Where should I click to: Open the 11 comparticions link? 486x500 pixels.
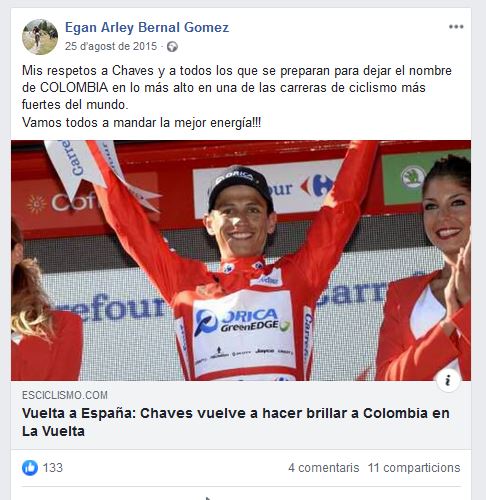click(x=414, y=468)
